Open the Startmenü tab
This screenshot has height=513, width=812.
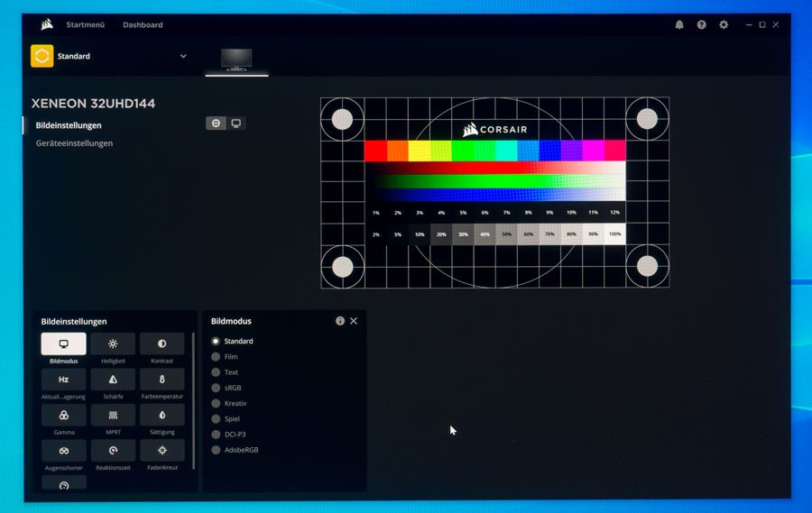click(x=86, y=25)
